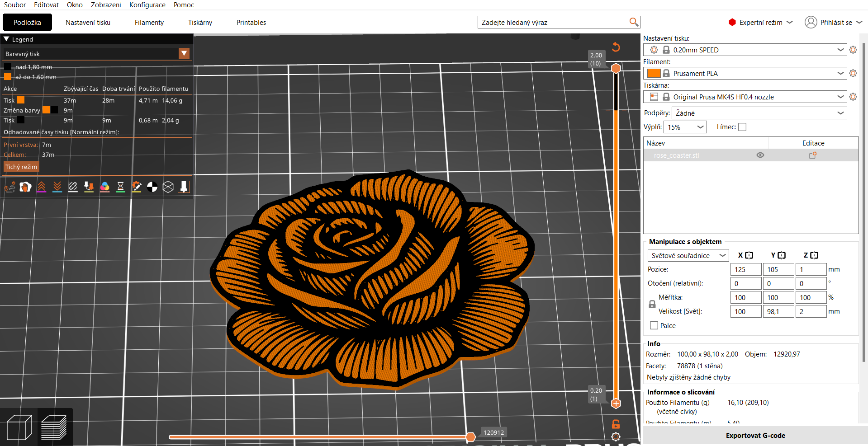This screenshot has width=868, height=446.
Task: Toggle seams broken-link icon
Action: (x=73, y=187)
